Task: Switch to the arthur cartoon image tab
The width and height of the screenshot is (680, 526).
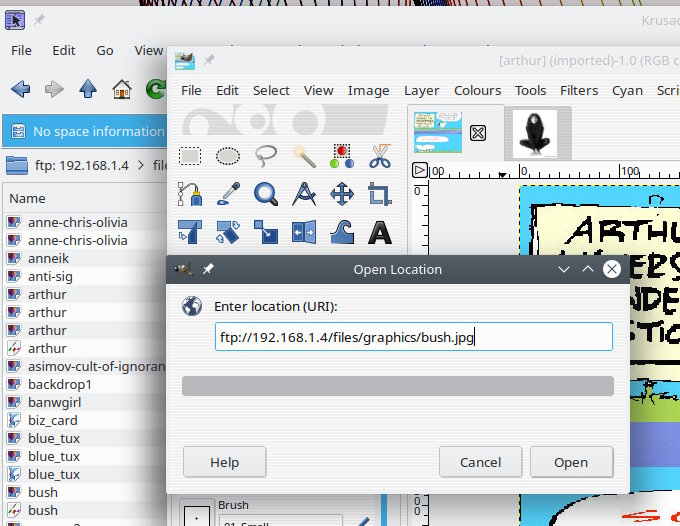Action: pyautogui.click(x=438, y=132)
